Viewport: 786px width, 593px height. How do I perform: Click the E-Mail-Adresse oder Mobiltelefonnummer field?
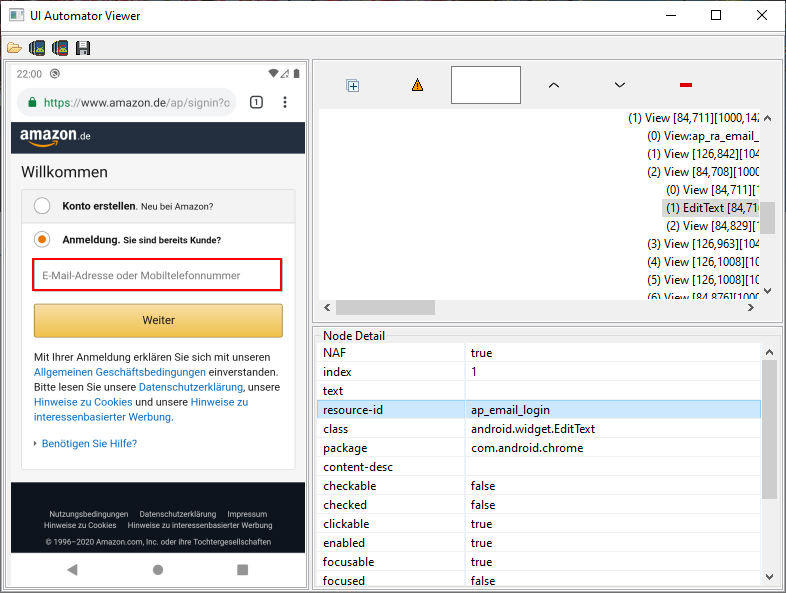point(157,275)
